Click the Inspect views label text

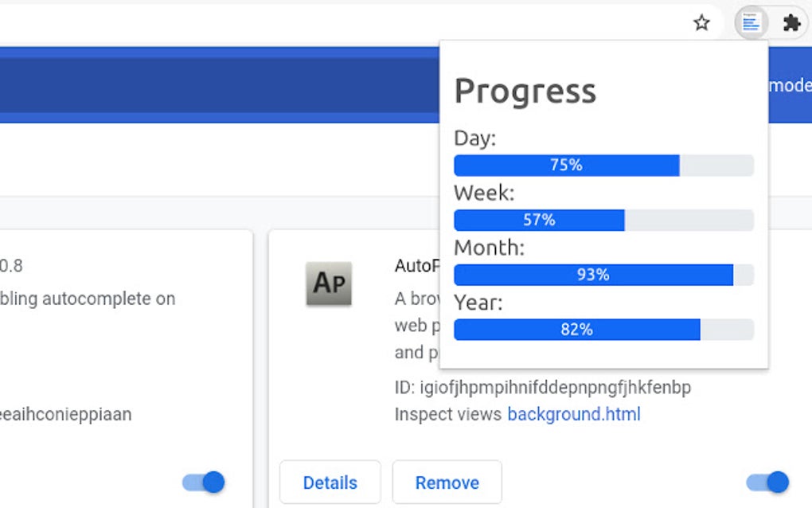[448, 414]
